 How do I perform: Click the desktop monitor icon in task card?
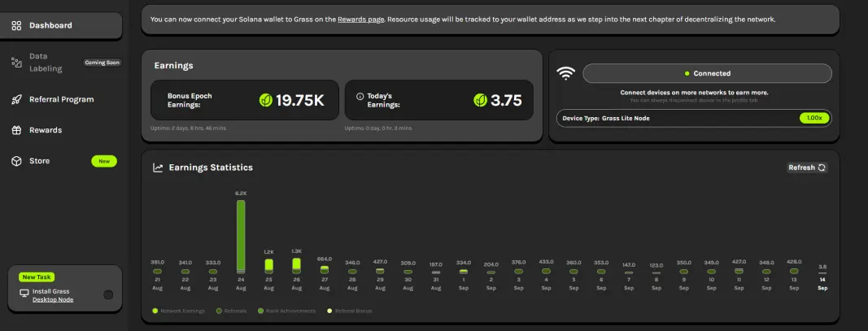(24, 294)
